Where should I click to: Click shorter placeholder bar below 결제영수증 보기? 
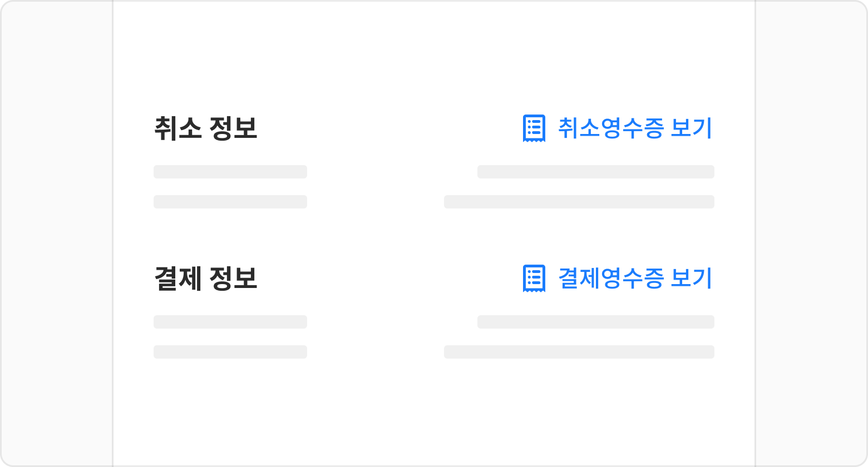click(x=595, y=322)
